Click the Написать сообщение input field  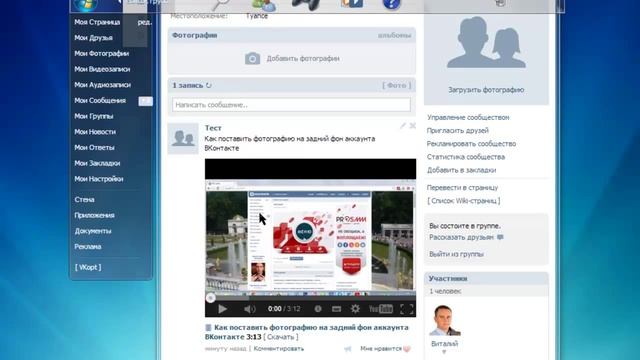tap(291, 105)
